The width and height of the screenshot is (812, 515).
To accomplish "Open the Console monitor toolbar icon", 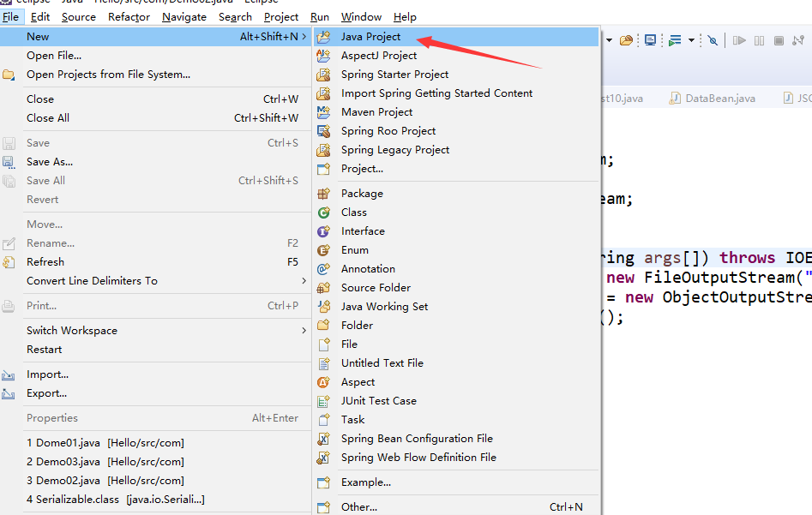I will [651, 40].
